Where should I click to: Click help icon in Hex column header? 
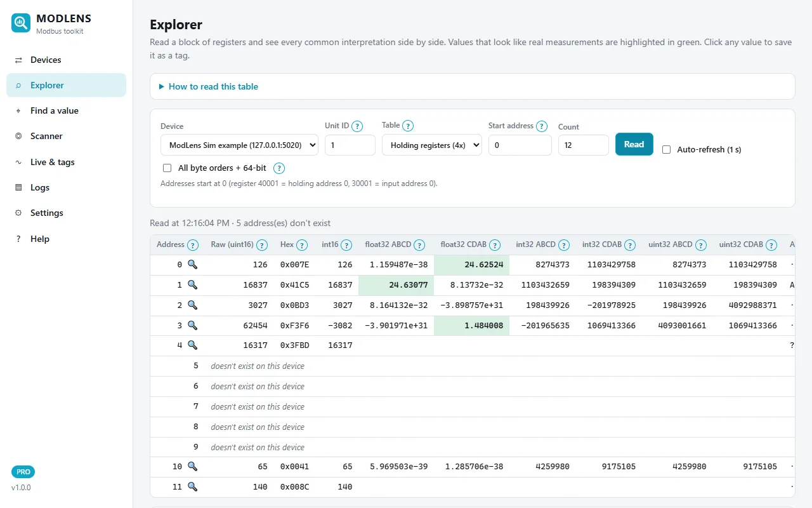coord(302,244)
